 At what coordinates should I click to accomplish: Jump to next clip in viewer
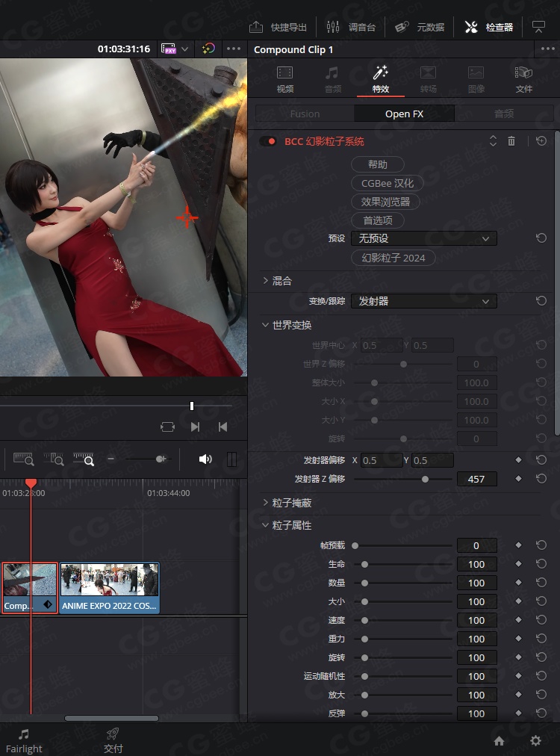pos(195,427)
